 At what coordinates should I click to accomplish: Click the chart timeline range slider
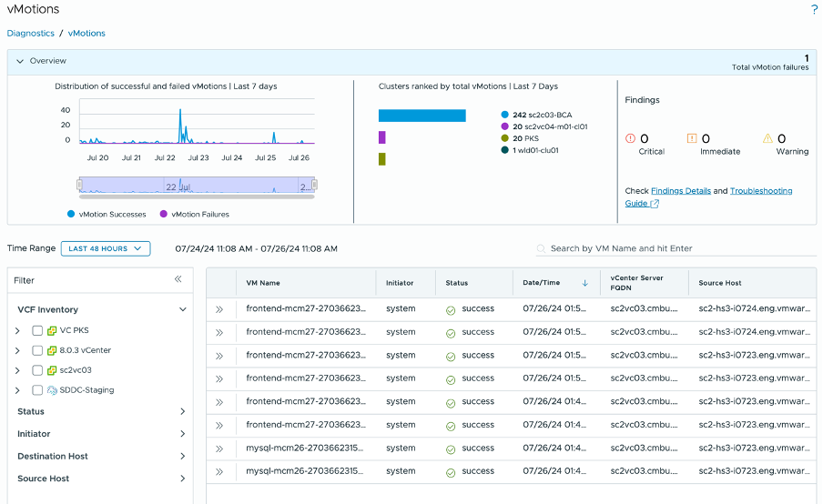197,186
